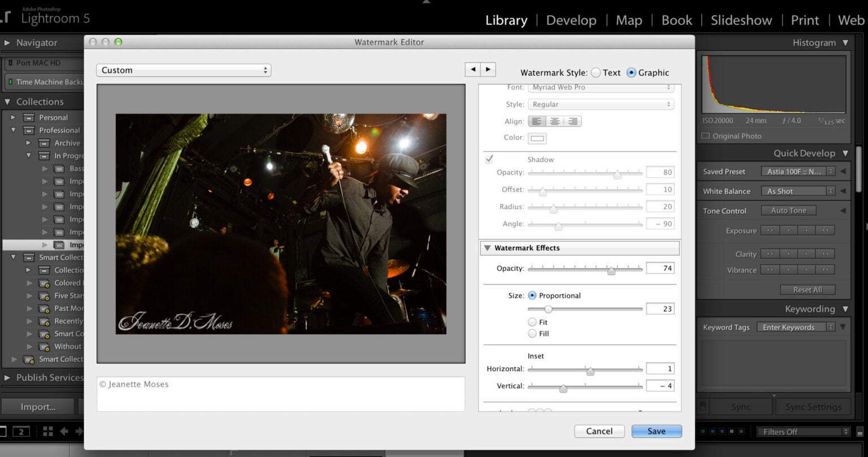Collapse the Watermark Effects section
Image resolution: width=868 pixels, height=457 pixels.
coord(488,247)
